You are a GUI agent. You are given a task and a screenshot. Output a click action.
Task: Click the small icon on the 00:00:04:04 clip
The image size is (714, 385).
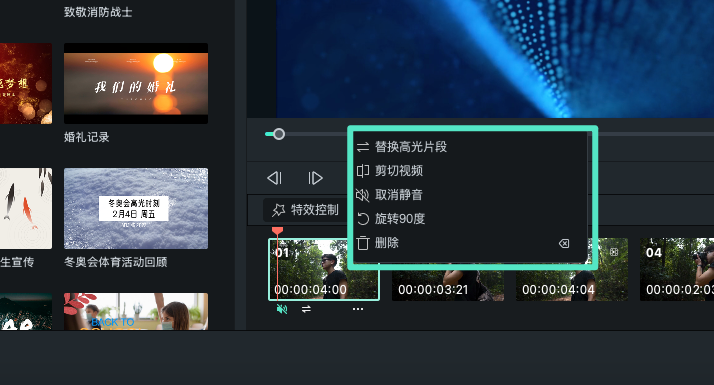click(x=614, y=252)
